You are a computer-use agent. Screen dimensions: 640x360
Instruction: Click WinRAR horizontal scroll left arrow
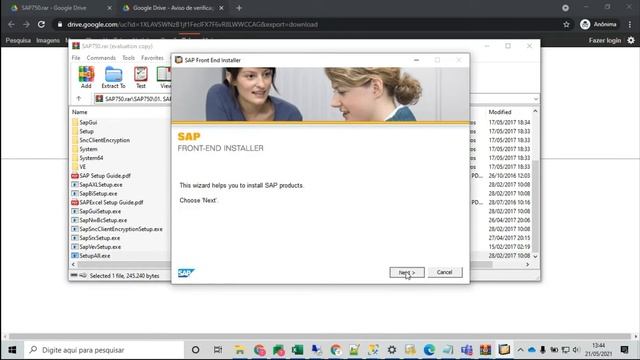(73, 264)
